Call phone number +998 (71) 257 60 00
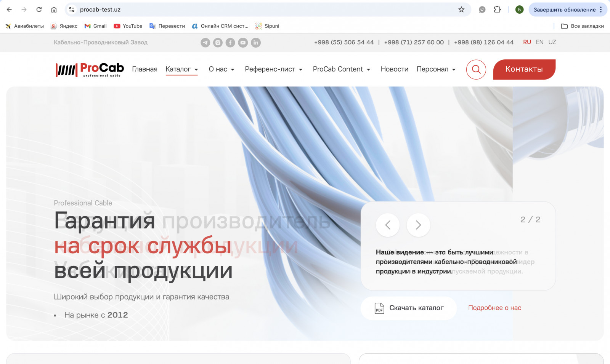This screenshot has height=364, width=610. [x=414, y=42]
